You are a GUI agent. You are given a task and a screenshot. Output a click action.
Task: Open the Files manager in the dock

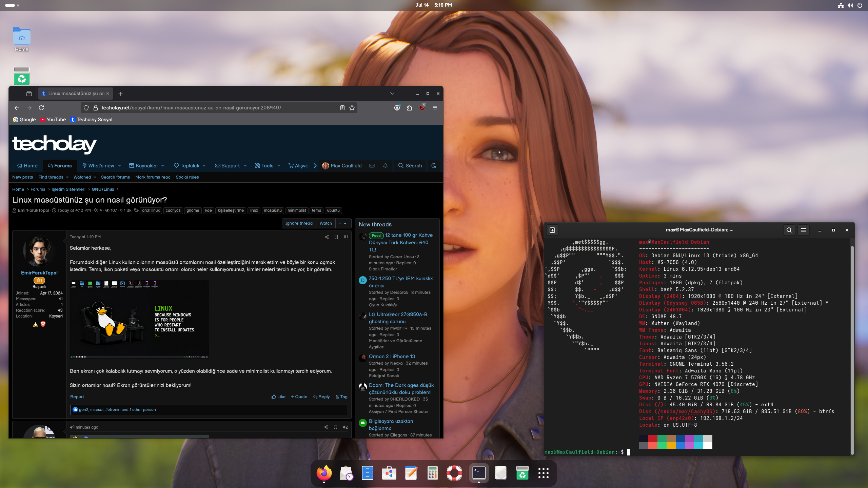pos(368,473)
